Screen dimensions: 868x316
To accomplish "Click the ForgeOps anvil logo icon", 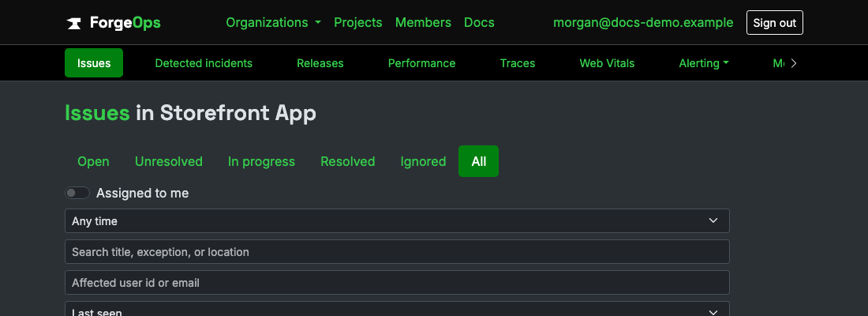I will [x=73, y=23].
